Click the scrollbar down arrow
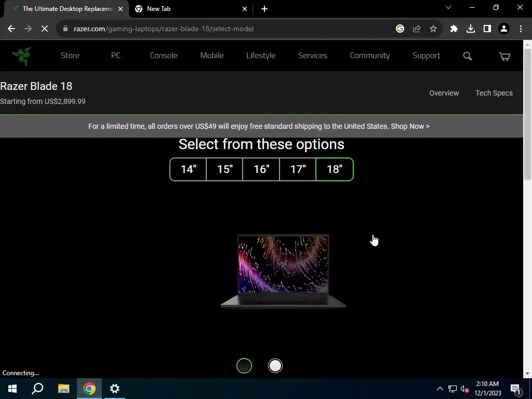Viewport: 532px width, 399px height. (x=528, y=374)
